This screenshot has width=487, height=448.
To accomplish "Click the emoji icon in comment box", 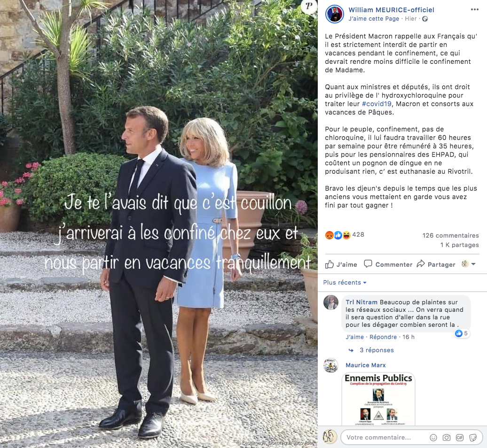I will pos(433,438).
